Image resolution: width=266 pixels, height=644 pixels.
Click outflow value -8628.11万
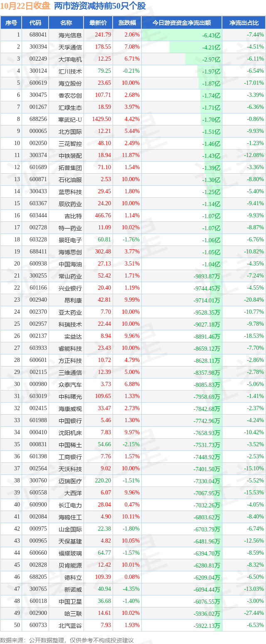click(207, 361)
